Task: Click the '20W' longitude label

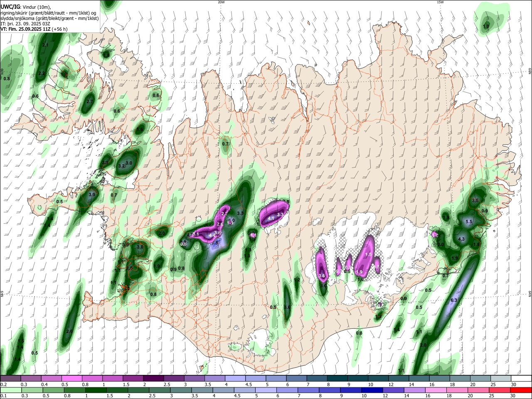Action: (221, 2)
